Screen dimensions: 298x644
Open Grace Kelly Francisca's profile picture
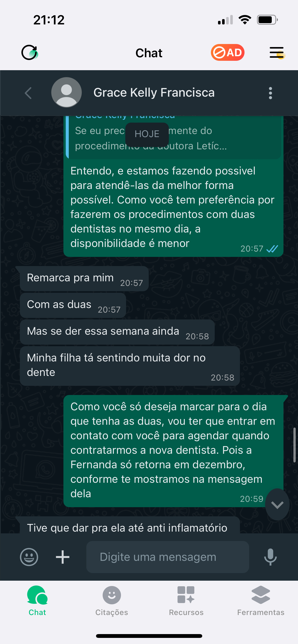click(66, 92)
